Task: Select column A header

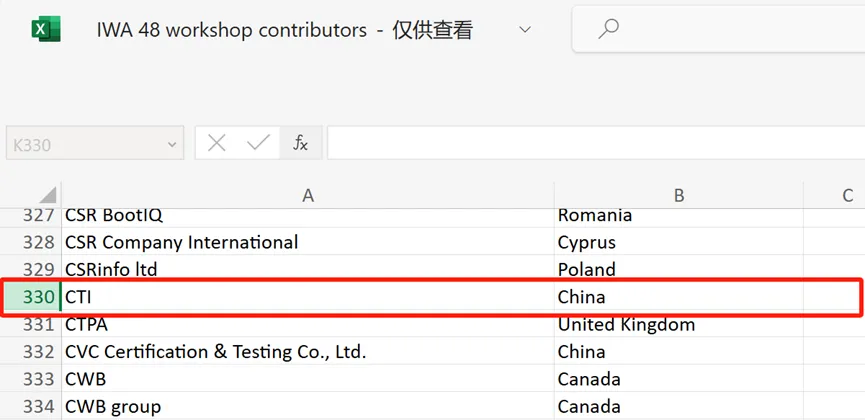Action: [x=308, y=196]
